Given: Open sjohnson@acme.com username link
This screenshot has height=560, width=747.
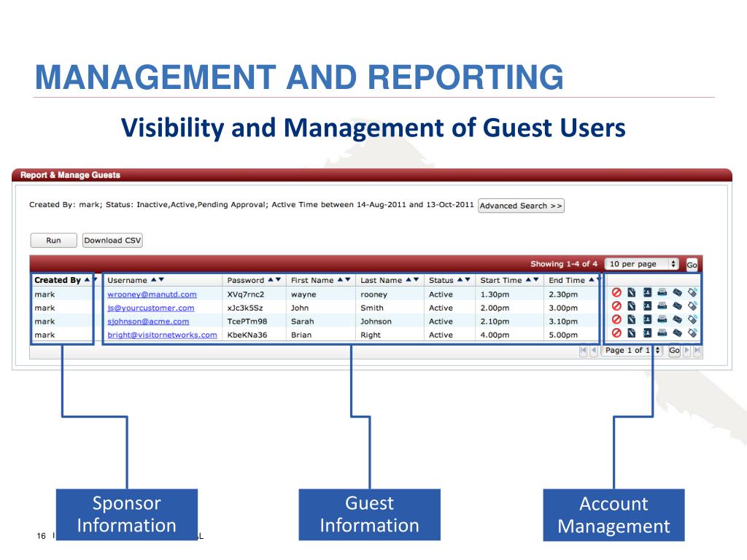Looking at the screenshot, I should click(x=148, y=322).
